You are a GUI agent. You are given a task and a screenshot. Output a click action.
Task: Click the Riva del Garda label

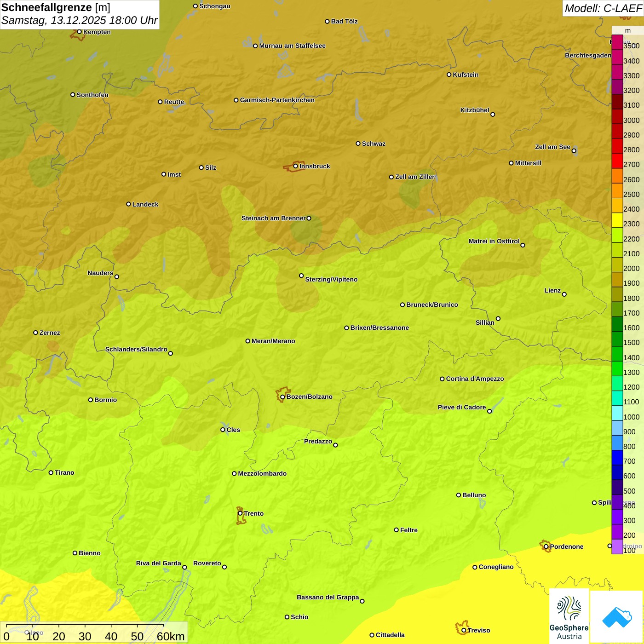[x=158, y=563]
